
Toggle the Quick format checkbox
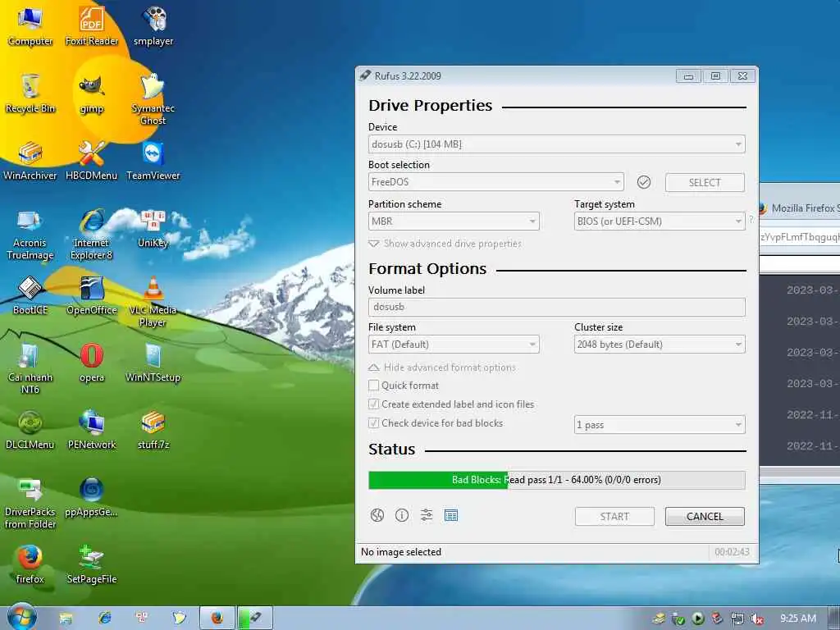pos(374,386)
